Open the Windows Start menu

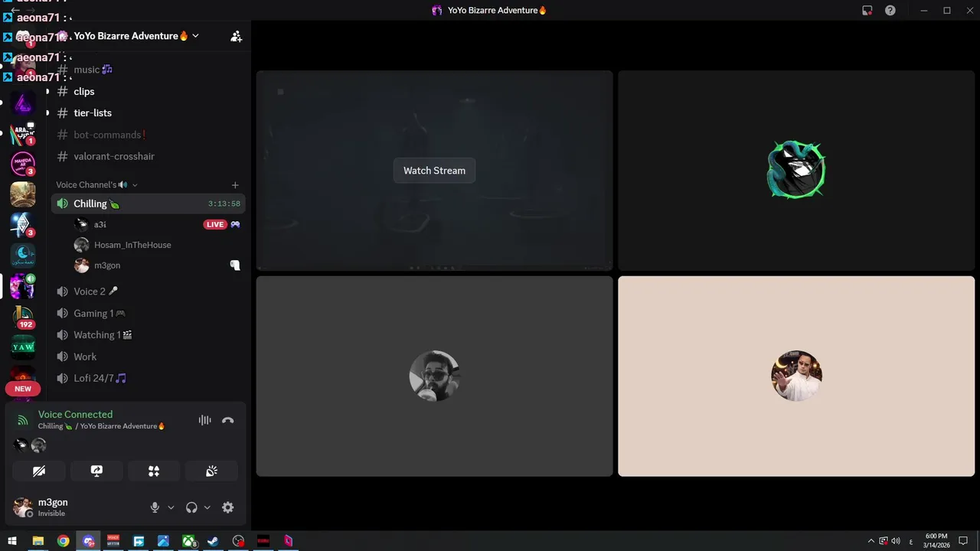point(12,541)
